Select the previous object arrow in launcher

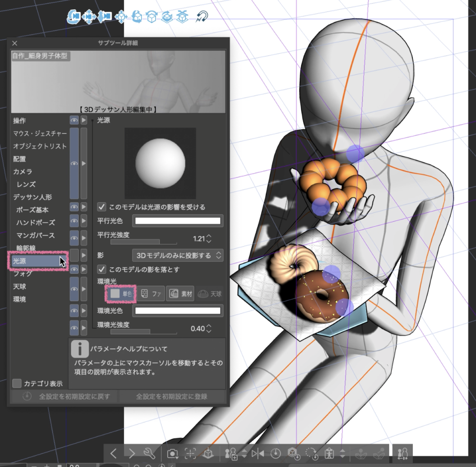114,453
